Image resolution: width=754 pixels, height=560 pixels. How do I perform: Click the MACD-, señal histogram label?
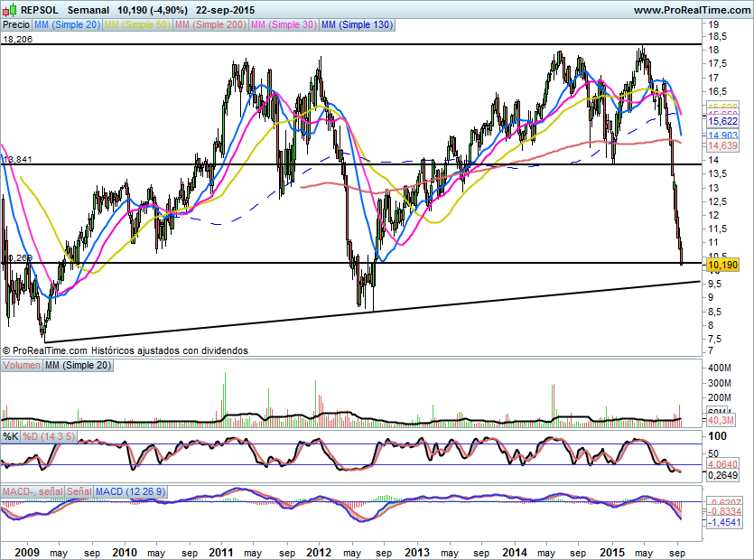click(x=33, y=491)
